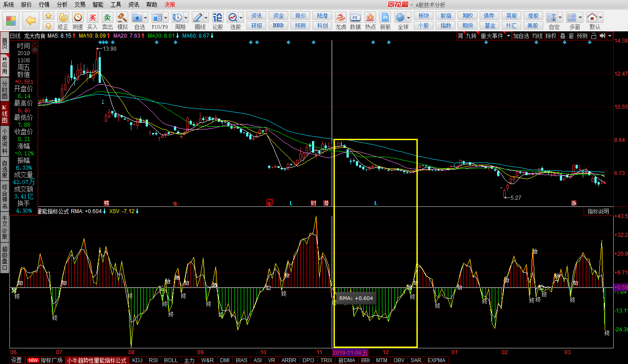
Task: Click the 热点 flame icon
Action: [x=370, y=17]
